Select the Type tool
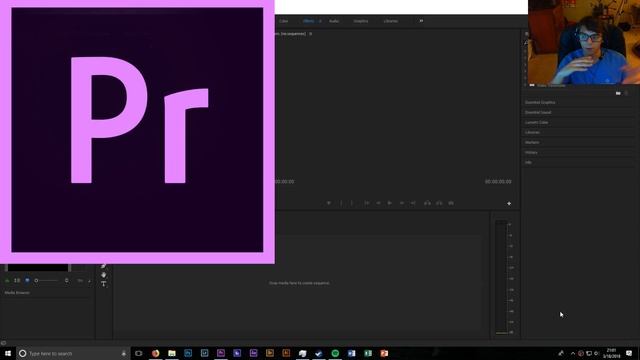 click(104, 284)
